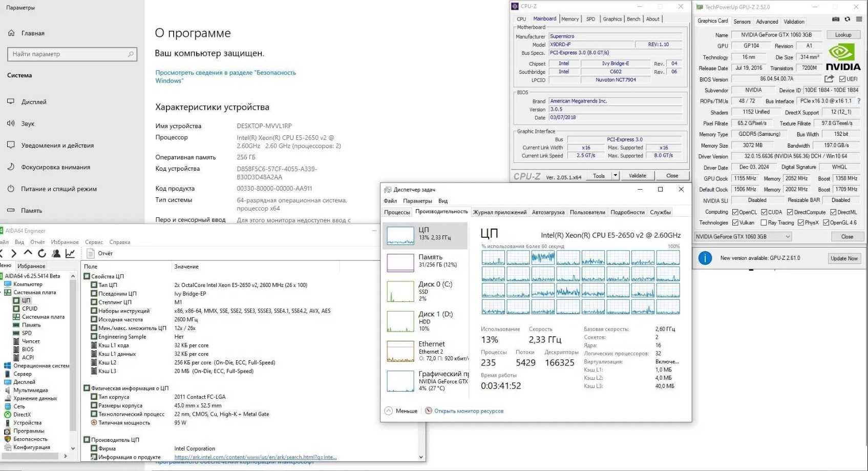Click the GPU-Z screenshot camera icon

836,19
